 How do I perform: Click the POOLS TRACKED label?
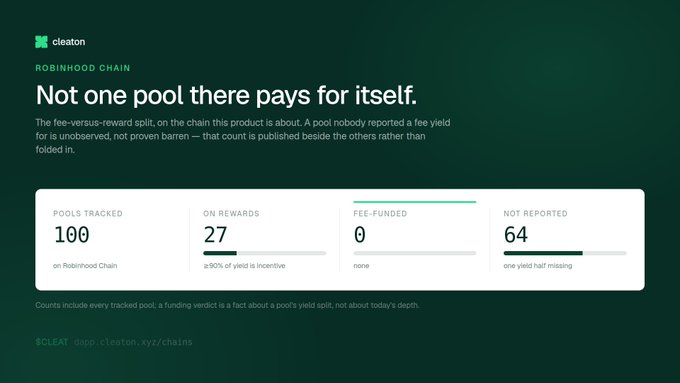coord(88,213)
